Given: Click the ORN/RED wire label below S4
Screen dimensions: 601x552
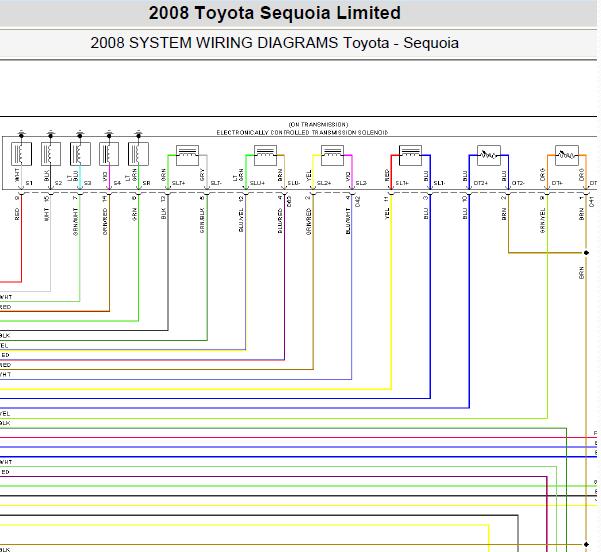Looking at the screenshot, I should [x=105, y=222].
